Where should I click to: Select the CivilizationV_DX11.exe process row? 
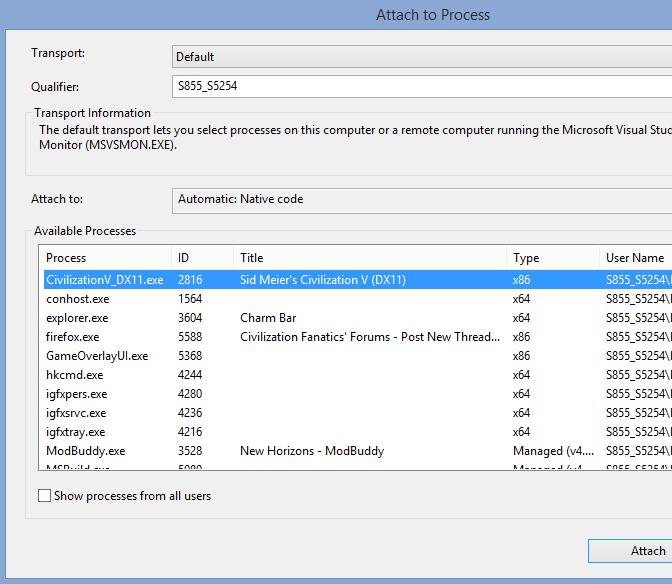[358, 280]
